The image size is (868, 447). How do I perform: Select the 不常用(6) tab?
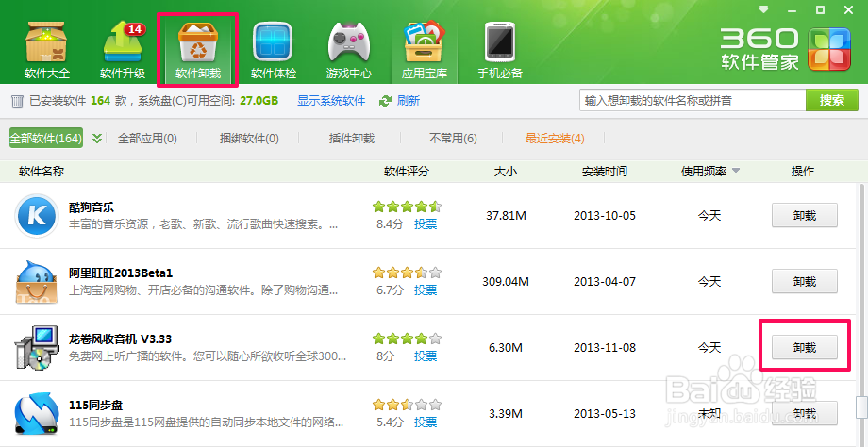click(453, 139)
